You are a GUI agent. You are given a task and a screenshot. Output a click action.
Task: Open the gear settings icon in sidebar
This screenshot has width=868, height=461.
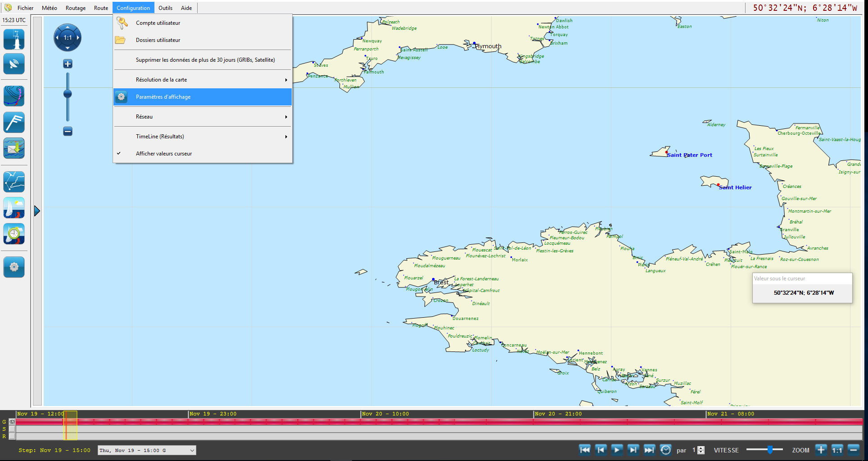click(14, 267)
